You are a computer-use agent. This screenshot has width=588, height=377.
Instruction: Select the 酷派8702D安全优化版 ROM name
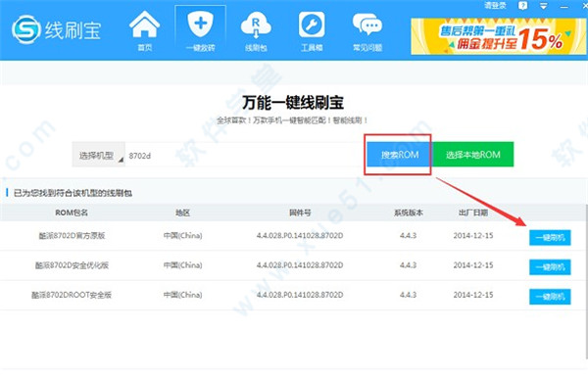72,265
